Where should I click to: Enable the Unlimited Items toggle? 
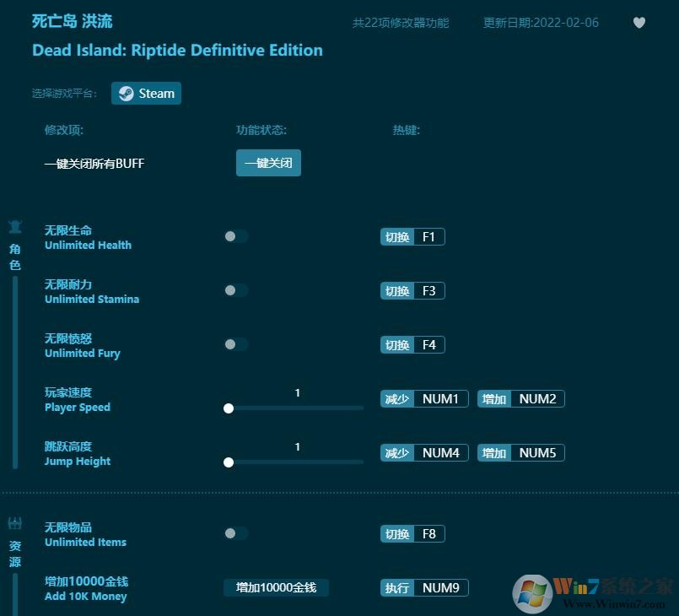tap(236, 533)
